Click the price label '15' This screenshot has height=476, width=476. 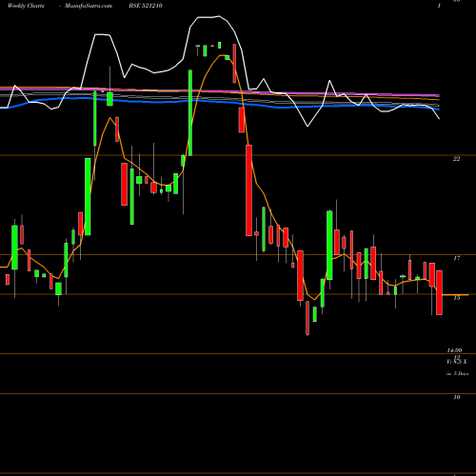point(457,298)
